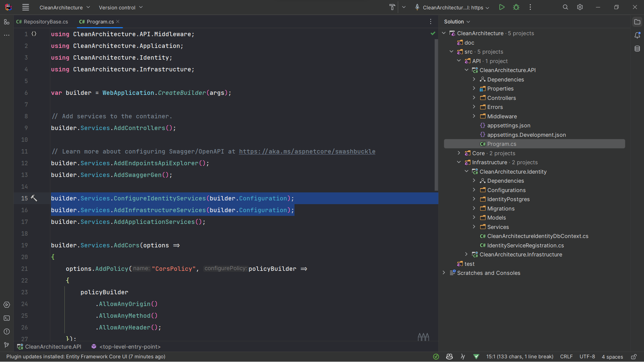Toggle the main menu hamburger button

(25, 7)
